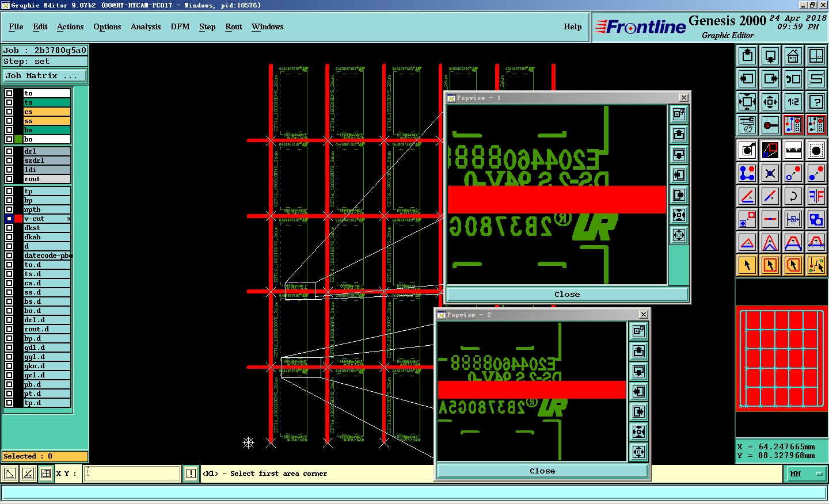Click the red color swatch beside v-cut
The width and height of the screenshot is (829, 504).
18,219
